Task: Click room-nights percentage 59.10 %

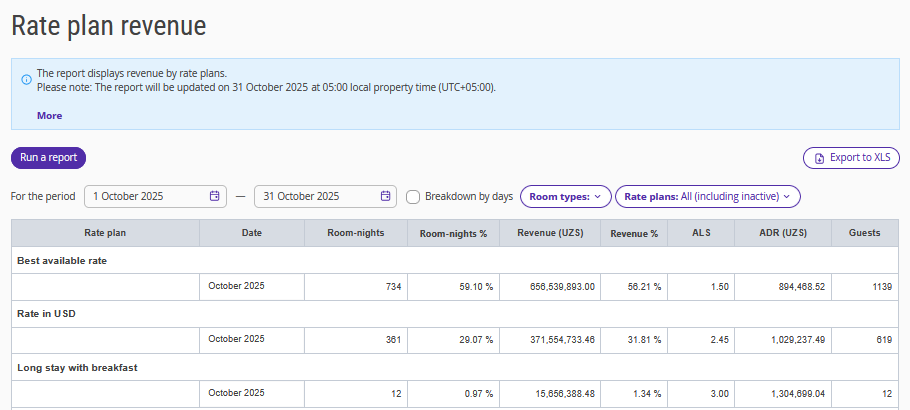Action: [x=476, y=286]
